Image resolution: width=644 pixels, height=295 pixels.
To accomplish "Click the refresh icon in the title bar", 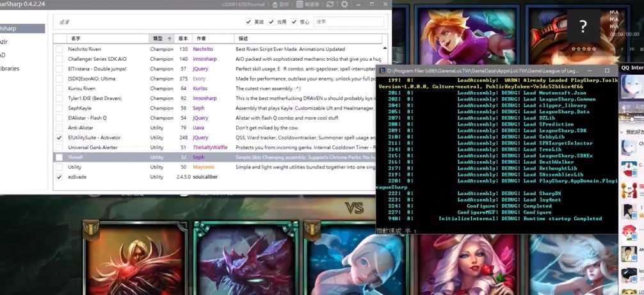I will coord(329,4).
